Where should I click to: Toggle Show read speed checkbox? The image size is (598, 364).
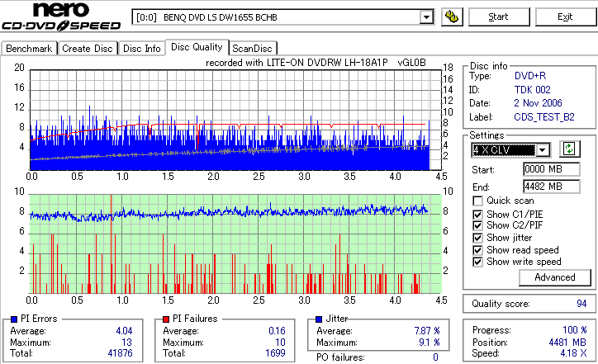[x=477, y=250]
